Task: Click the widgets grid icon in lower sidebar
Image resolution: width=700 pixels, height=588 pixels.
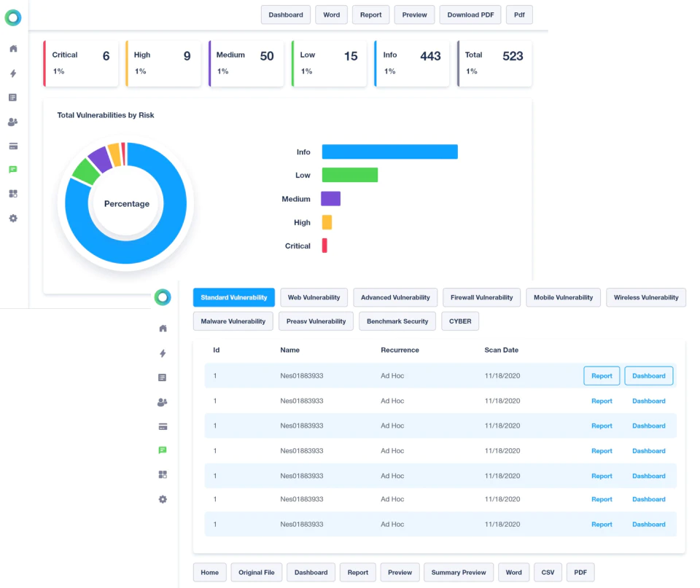Action: [x=163, y=474]
